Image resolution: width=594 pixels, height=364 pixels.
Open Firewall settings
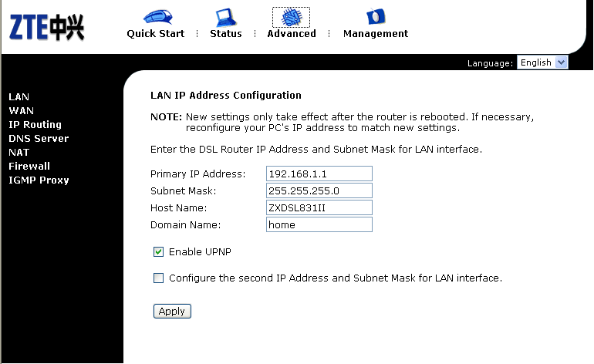coord(29,167)
